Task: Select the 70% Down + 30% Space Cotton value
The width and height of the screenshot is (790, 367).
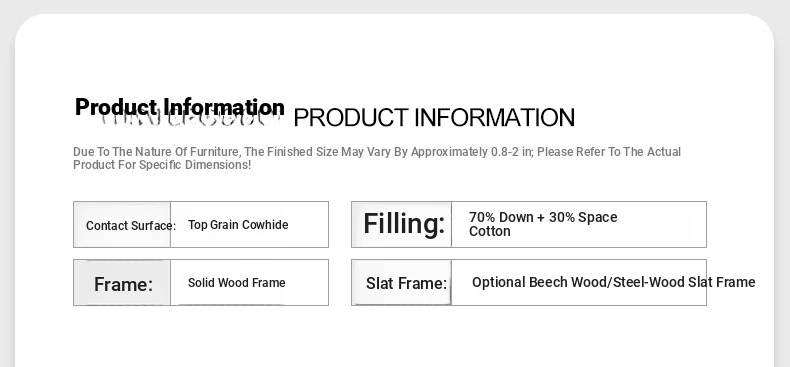Action: click(543, 224)
